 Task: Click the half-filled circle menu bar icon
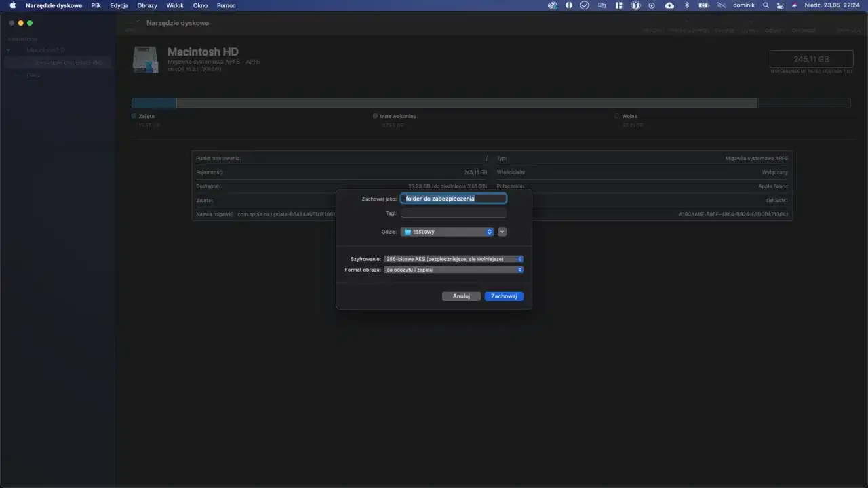click(569, 5)
